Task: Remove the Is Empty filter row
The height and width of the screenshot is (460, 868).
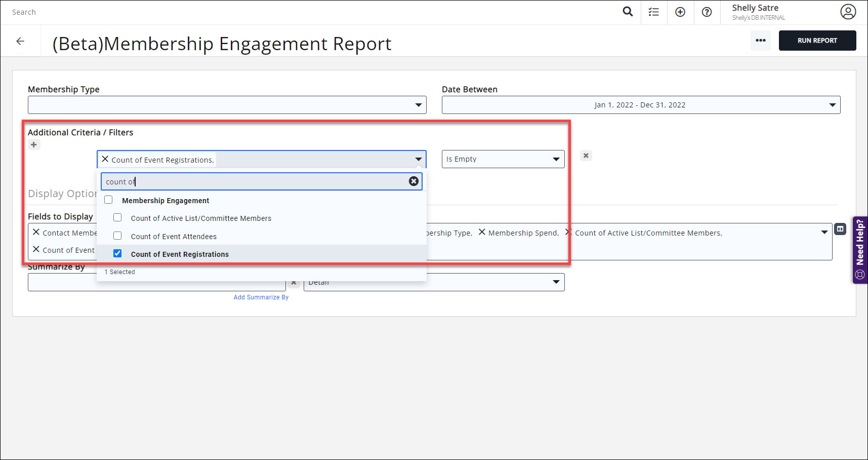Action: point(586,156)
